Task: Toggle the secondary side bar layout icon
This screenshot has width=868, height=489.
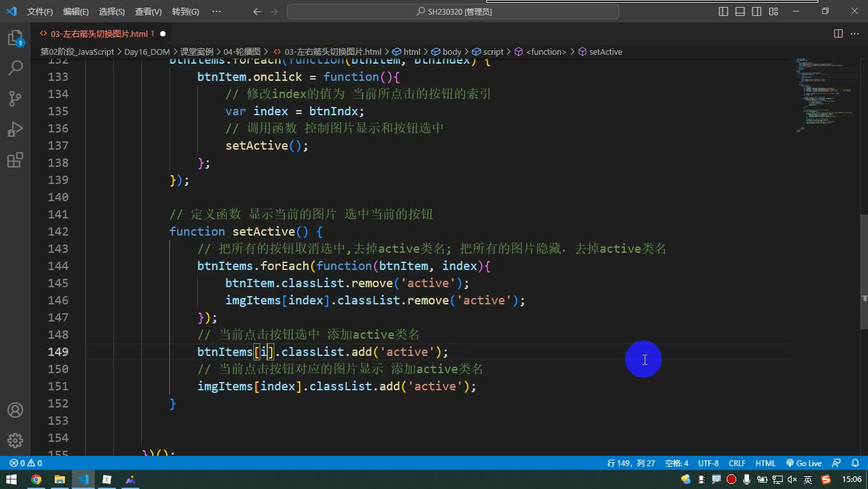Action: click(x=757, y=11)
